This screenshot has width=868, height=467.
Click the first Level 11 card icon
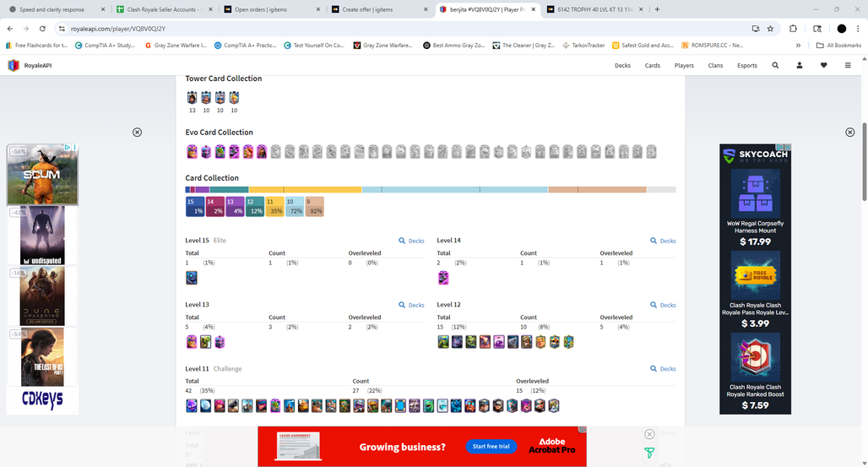coord(192,406)
